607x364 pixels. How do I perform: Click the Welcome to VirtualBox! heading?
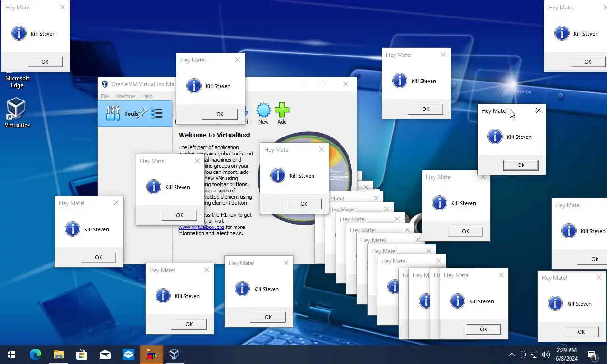point(214,135)
